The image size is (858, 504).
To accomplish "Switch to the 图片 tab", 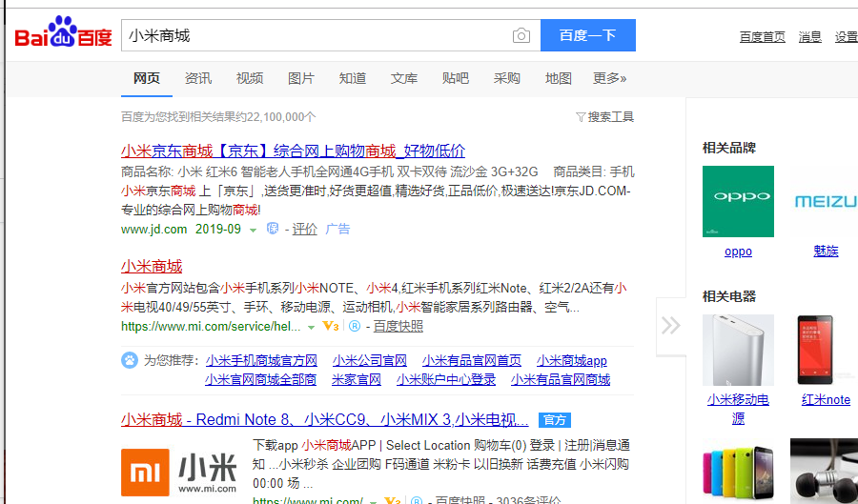I will [301, 78].
